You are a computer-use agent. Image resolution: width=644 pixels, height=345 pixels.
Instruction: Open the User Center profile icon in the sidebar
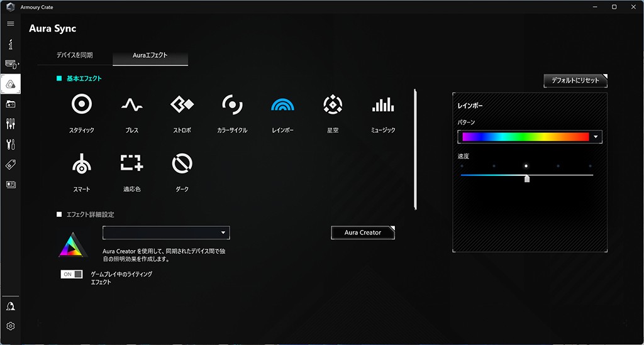11,306
